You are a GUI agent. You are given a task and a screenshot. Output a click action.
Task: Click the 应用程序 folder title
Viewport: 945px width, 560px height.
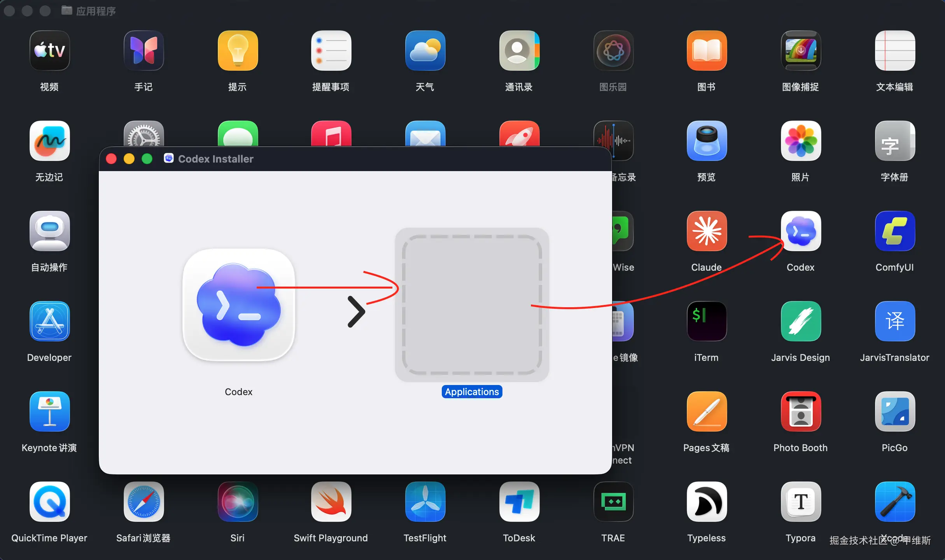tap(96, 11)
